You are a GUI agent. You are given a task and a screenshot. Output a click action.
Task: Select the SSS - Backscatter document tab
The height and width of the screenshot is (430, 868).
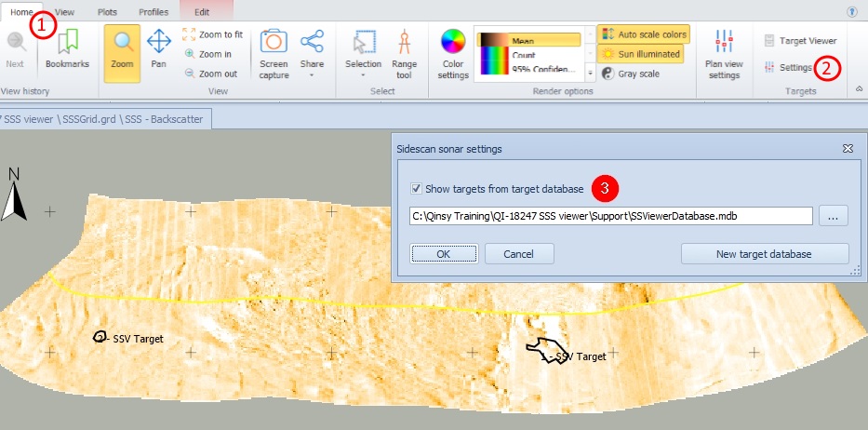pos(104,118)
